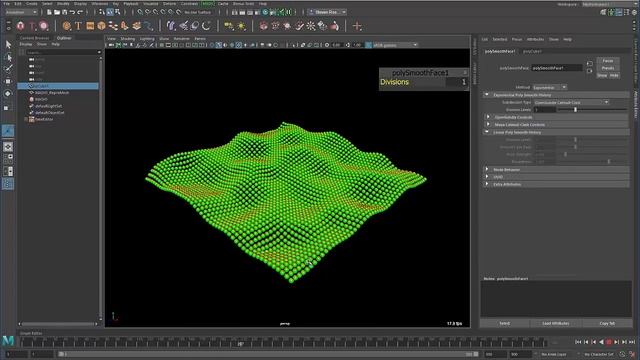Click the red plus icon on shelf
Screen dimensions: 640x360
pyautogui.click(x=357, y=26)
